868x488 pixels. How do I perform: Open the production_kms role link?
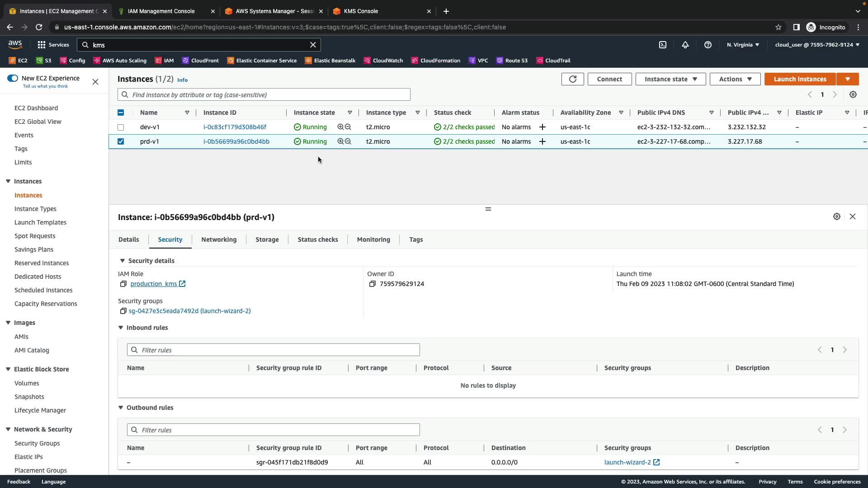pos(154,284)
